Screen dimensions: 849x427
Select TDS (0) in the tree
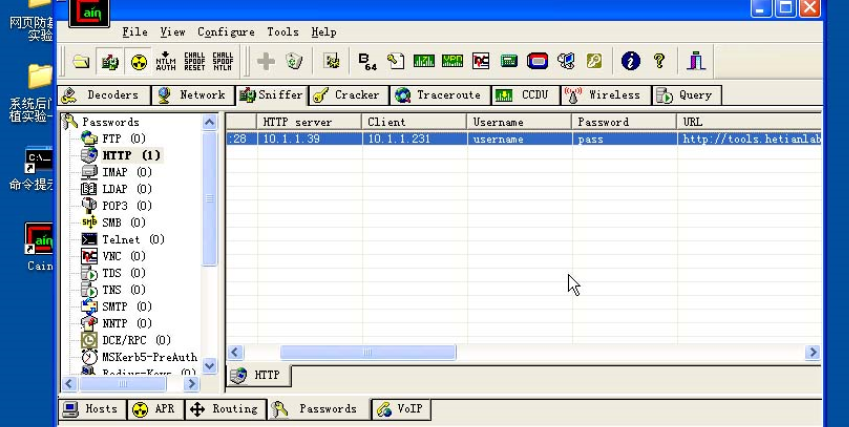(123, 273)
